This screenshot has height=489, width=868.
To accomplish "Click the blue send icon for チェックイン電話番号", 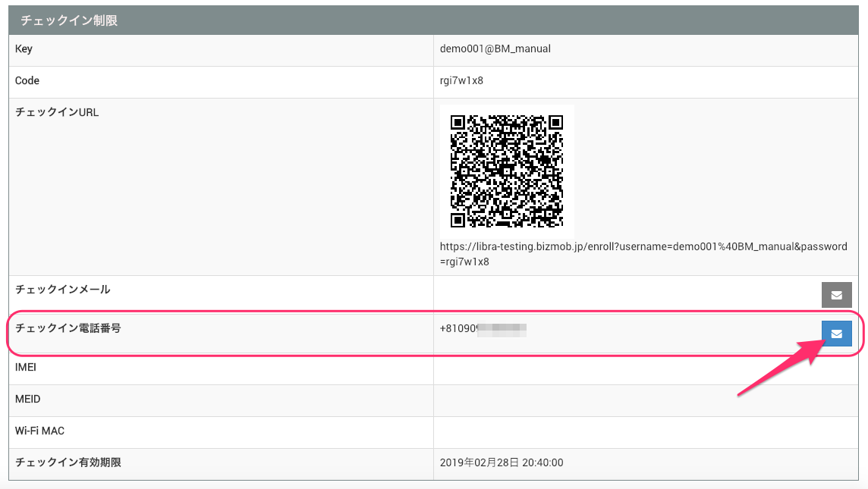I will pyautogui.click(x=836, y=334).
